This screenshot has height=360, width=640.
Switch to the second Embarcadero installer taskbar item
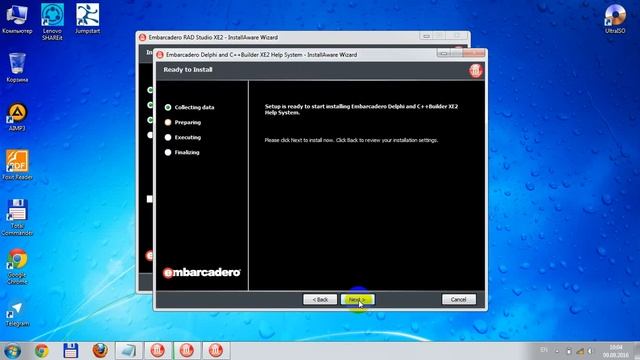click(187, 351)
